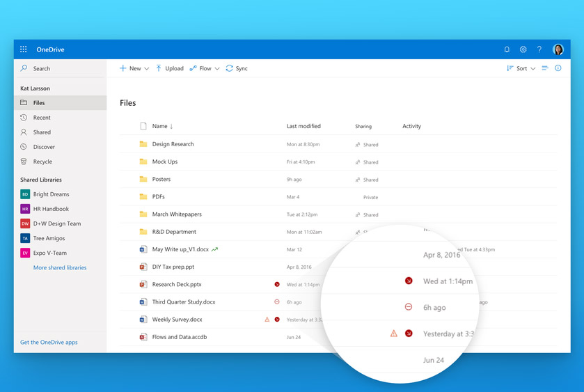Image resolution: width=584 pixels, height=392 pixels.
Task: Click the OneDrive title in header
Action: (x=50, y=49)
